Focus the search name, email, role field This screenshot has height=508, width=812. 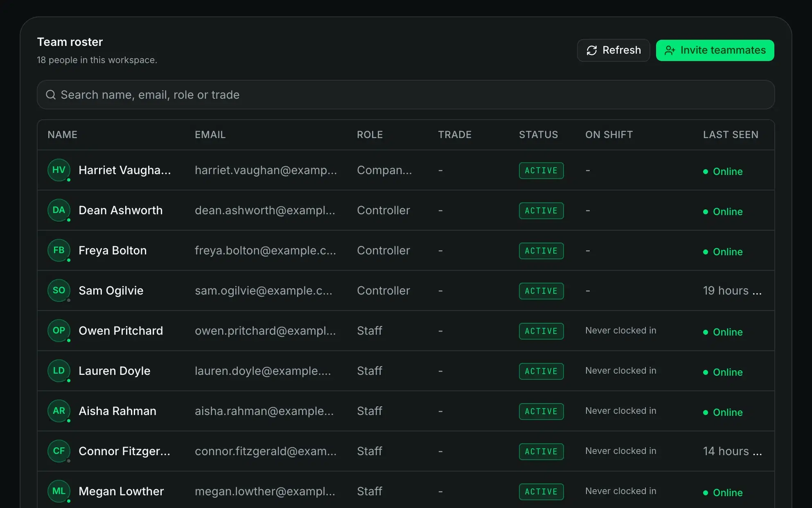pos(406,95)
